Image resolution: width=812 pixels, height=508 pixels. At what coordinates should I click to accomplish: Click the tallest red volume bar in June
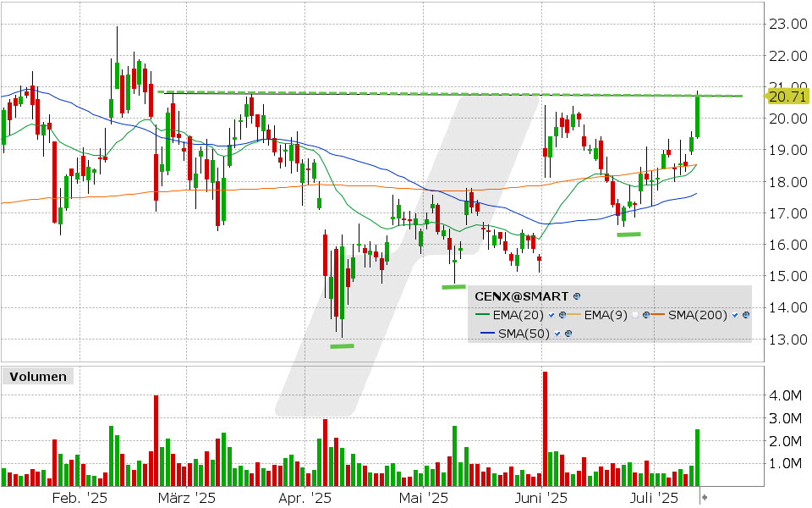click(545, 428)
